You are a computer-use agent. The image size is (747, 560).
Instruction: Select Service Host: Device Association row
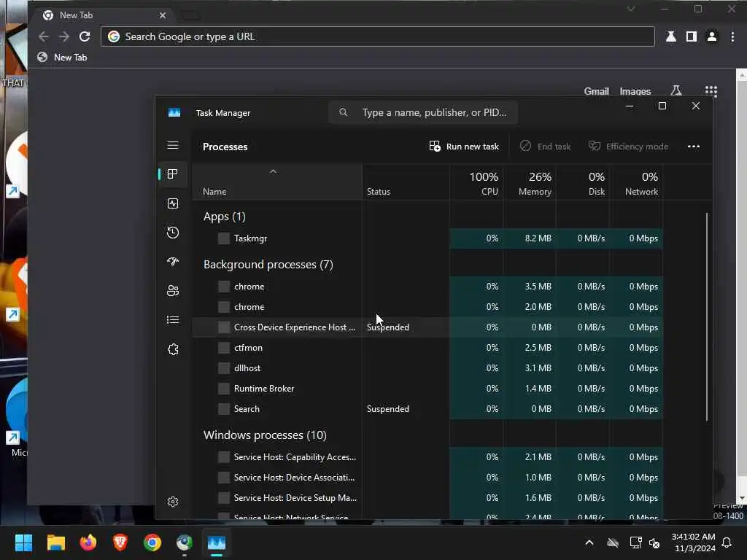coord(427,478)
